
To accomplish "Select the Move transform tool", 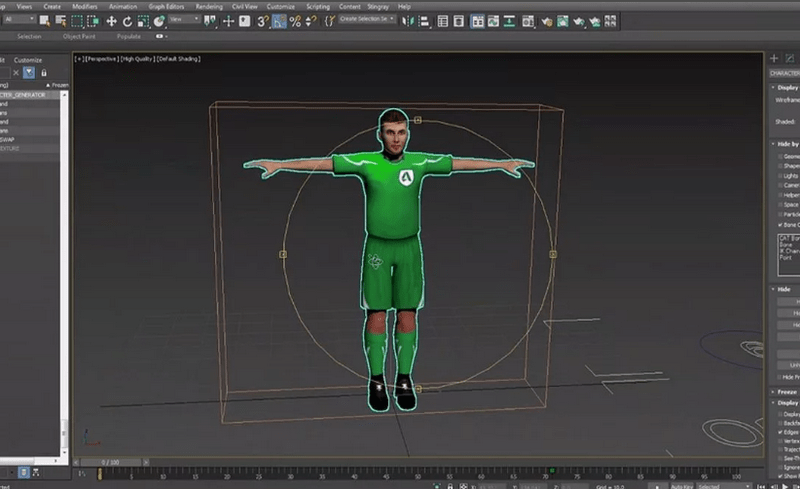I will [111, 20].
